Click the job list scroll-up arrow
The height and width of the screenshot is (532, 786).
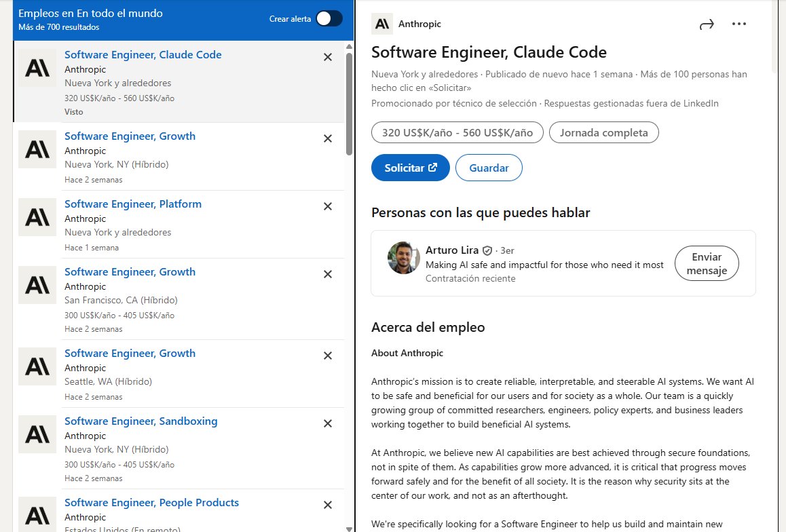(349, 47)
